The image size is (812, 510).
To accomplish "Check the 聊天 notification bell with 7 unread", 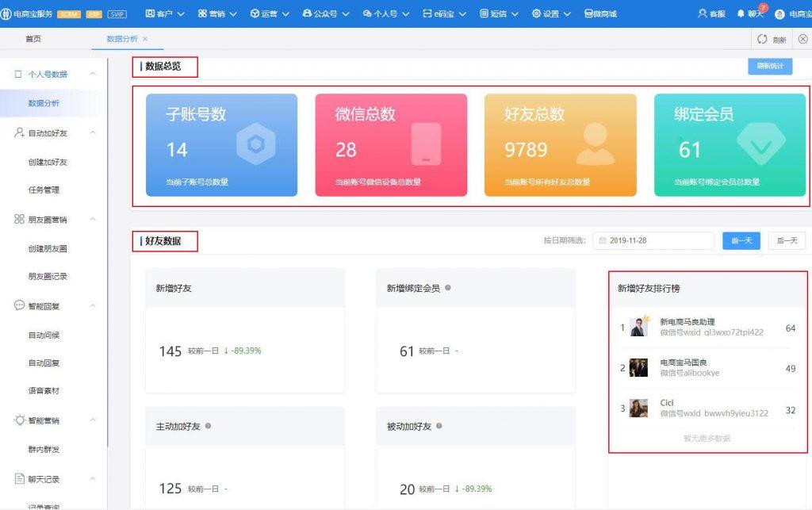I will tap(741, 13).
